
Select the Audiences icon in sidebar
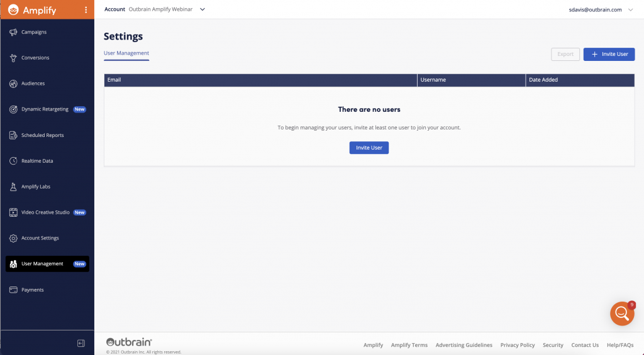pos(13,84)
